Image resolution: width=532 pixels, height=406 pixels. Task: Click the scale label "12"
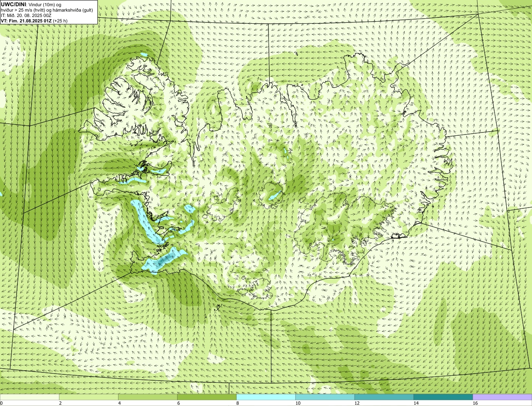pyautogui.click(x=357, y=403)
